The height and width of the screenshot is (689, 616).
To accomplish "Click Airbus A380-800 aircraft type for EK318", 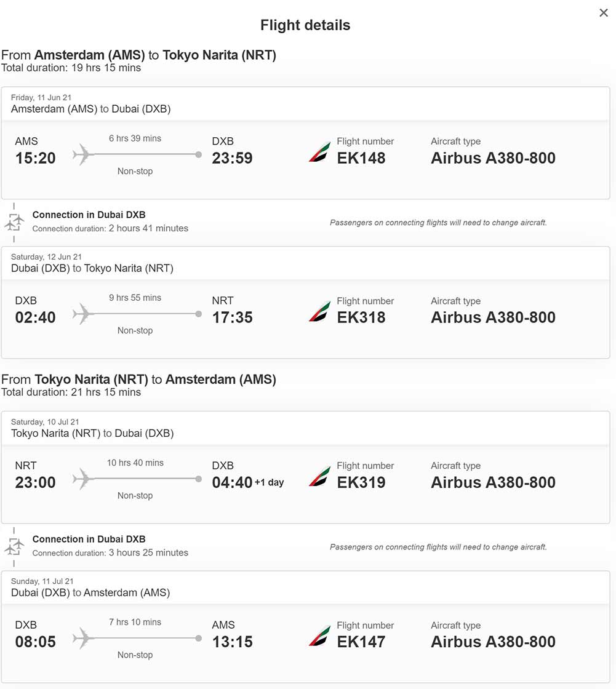I will pyautogui.click(x=493, y=317).
